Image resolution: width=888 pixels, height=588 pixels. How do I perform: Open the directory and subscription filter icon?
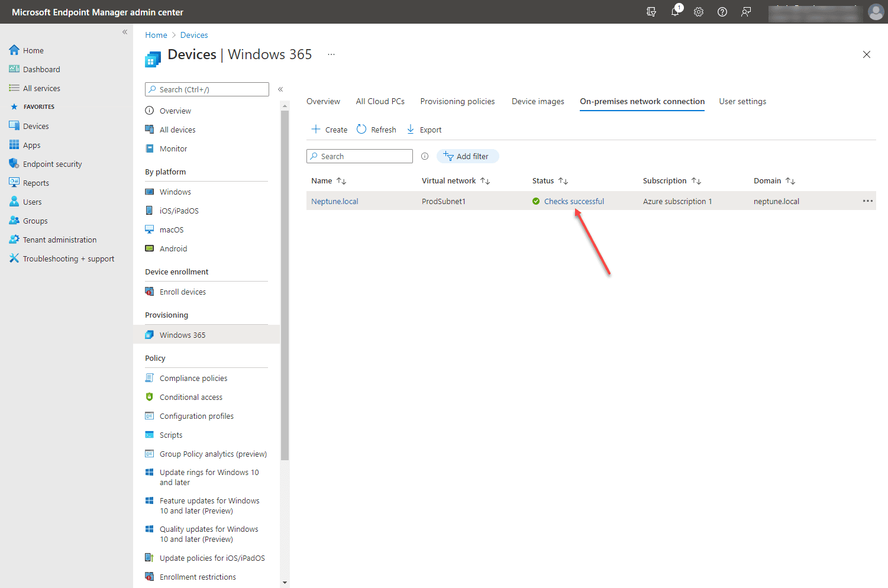(651, 12)
